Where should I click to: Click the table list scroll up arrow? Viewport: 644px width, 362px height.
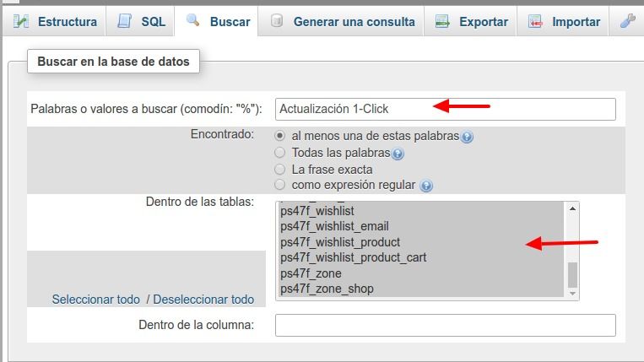pyautogui.click(x=572, y=208)
